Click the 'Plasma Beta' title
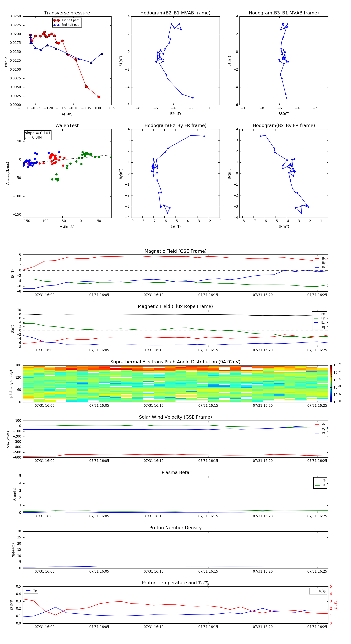This screenshot has height=644, width=351. [x=175, y=472]
